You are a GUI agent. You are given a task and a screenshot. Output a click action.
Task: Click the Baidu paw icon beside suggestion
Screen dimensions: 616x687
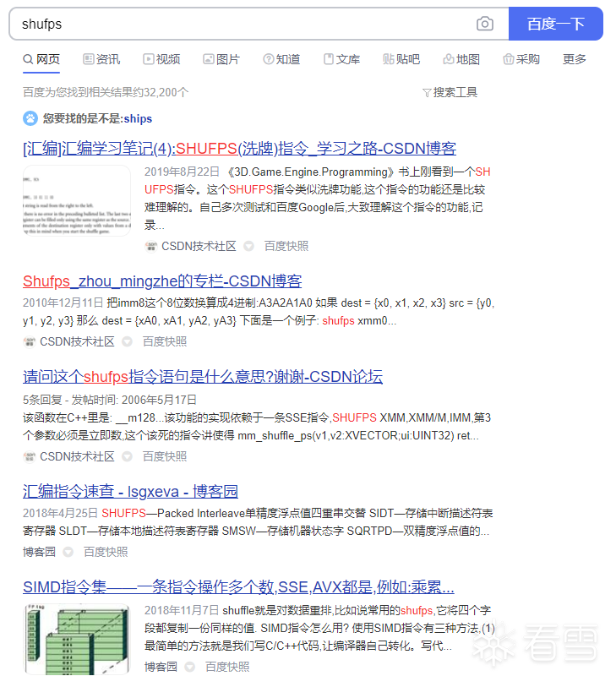[x=30, y=118]
